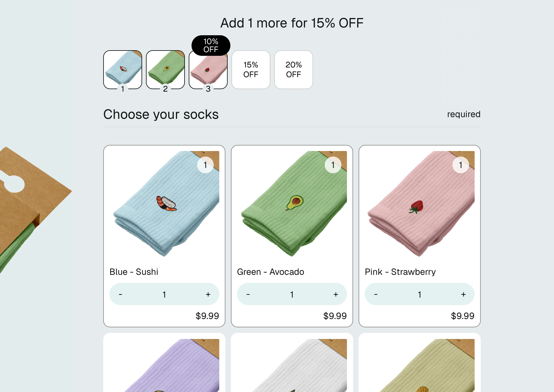Select the empty 15% OFF bundle slot
This screenshot has width=554, height=392.
(251, 70)
